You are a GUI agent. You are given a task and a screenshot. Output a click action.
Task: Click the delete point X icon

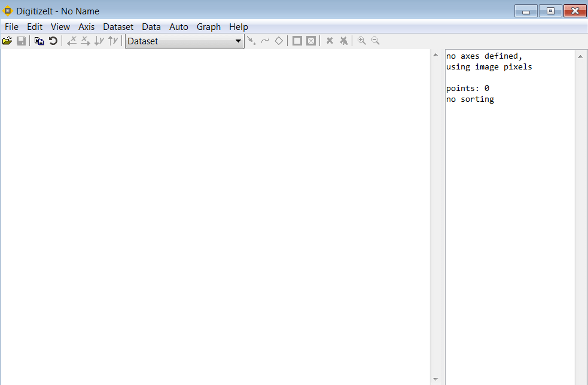(330, 41)
